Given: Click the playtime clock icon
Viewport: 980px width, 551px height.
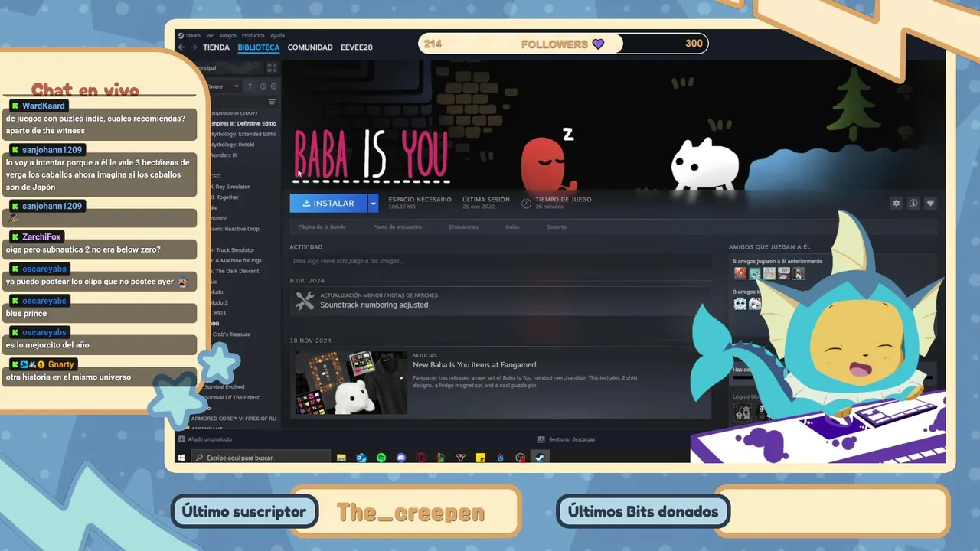Looking at the screenshot, I should pos(526,203).
